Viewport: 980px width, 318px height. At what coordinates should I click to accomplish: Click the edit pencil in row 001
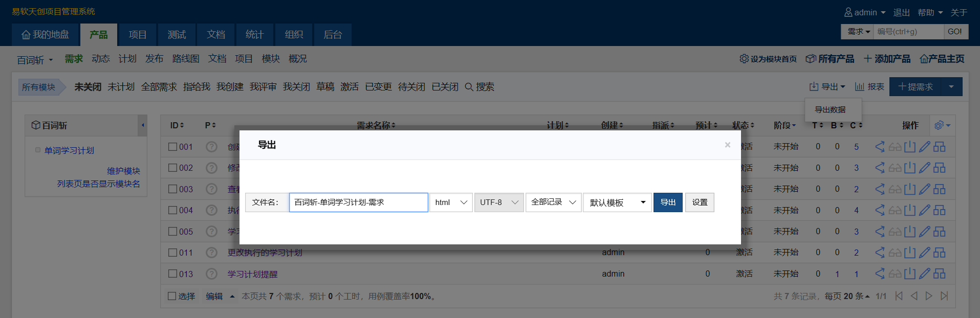924,147
